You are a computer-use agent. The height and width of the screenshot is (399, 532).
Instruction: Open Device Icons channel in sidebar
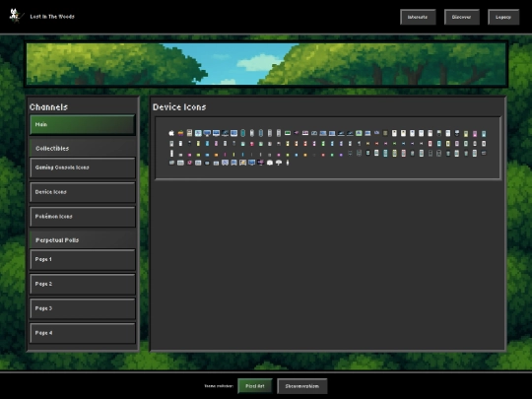pyautogui.click(x=83, y=192)
